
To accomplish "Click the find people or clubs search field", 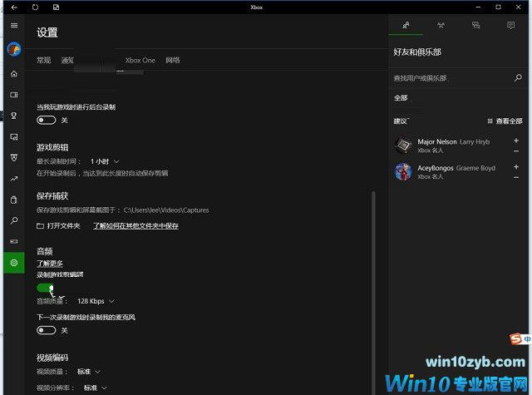I will pos(452,78).
